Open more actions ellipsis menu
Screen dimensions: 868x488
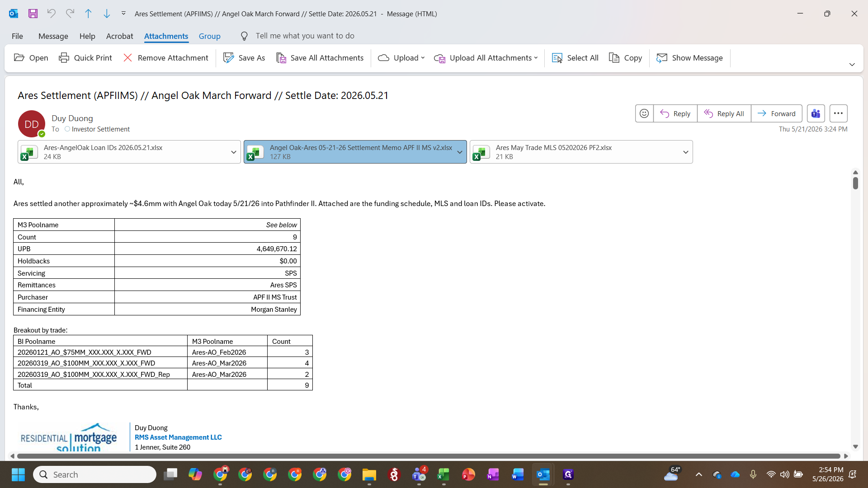click(838, 113)
